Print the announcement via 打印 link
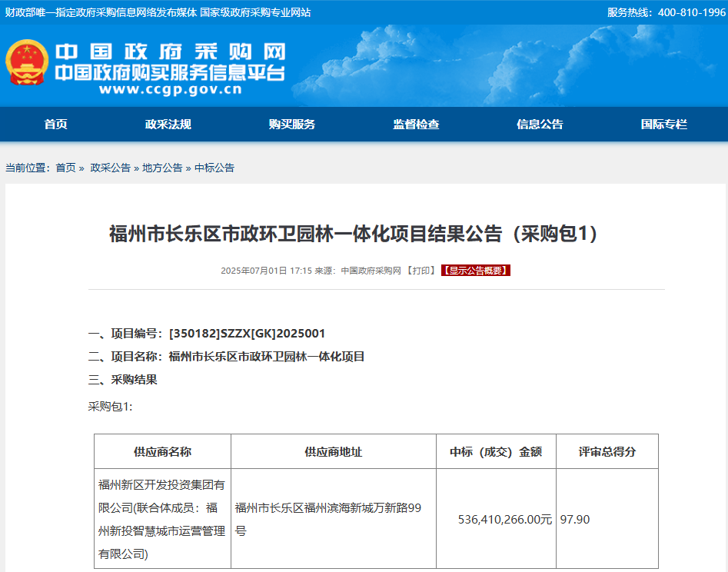The image size is (728, 572). (x=421, y=271)
